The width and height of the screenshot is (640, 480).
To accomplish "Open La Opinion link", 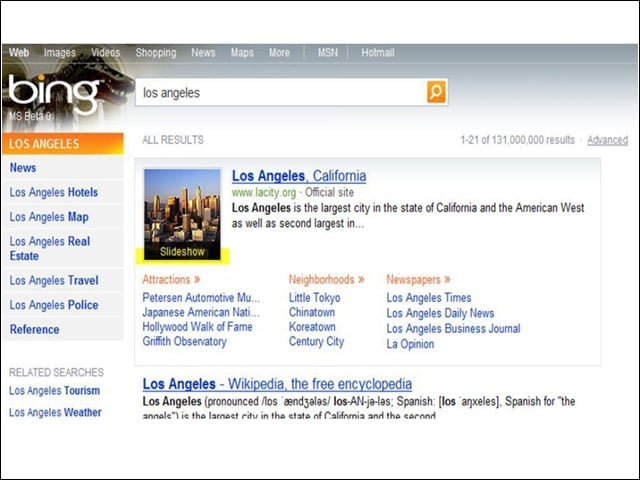I will [410, 344].
